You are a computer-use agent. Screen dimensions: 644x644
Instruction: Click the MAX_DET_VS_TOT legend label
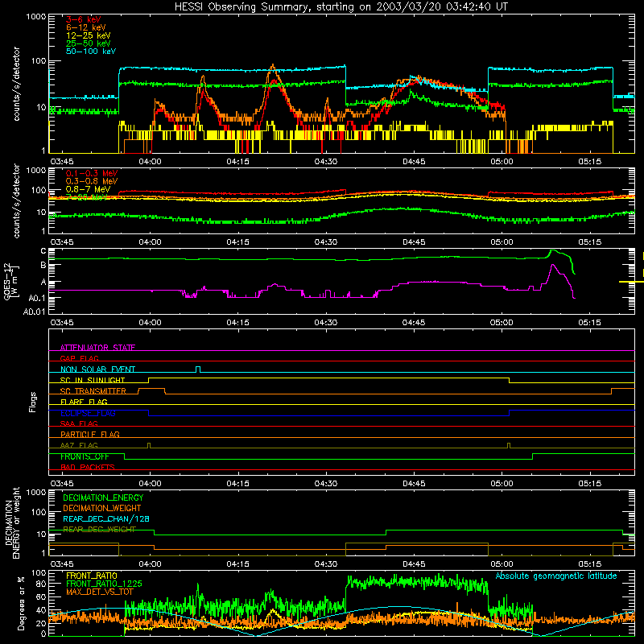99,592
